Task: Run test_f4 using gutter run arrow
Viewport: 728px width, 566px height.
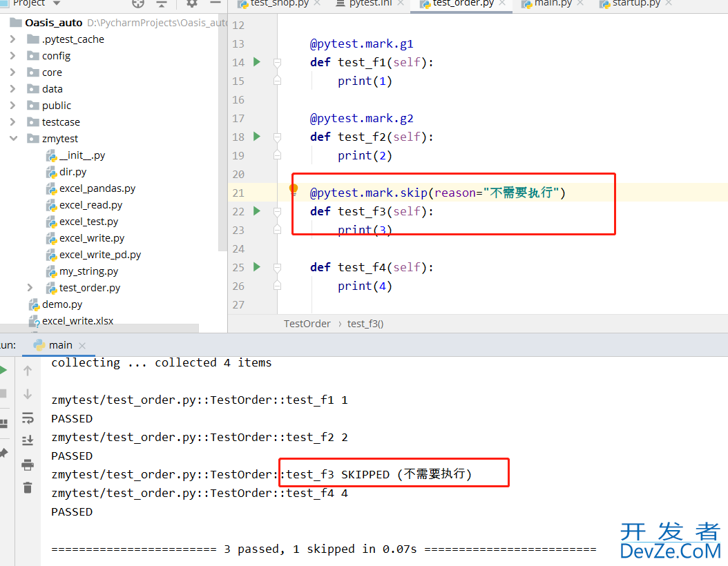Action: 257,266
